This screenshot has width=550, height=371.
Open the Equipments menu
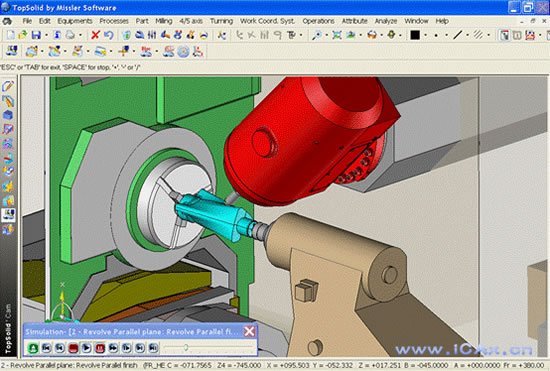point(75,21)
